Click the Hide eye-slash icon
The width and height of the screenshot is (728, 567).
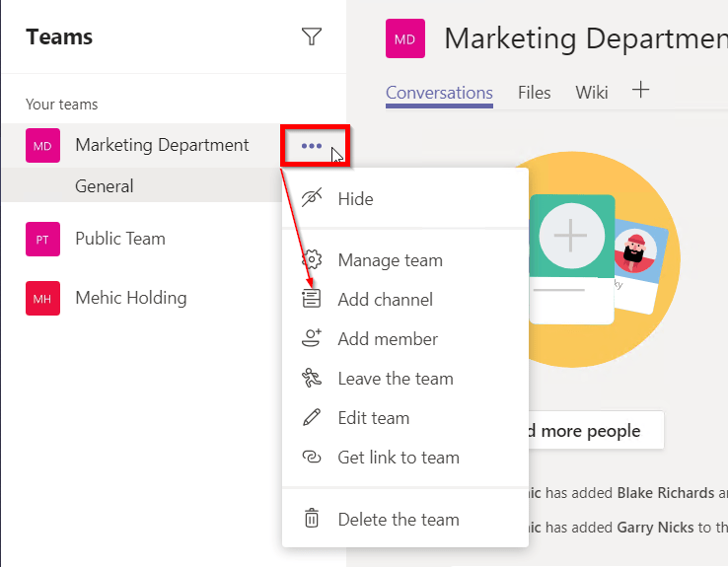click(312, 198)
